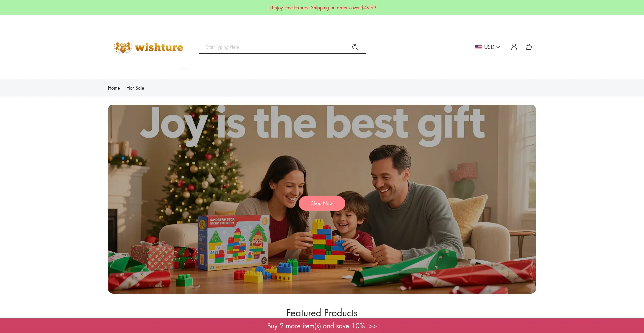The height and width of the screenshot is (333, 644).
Task: Click the building blocks box in banner
Action: 233,242
